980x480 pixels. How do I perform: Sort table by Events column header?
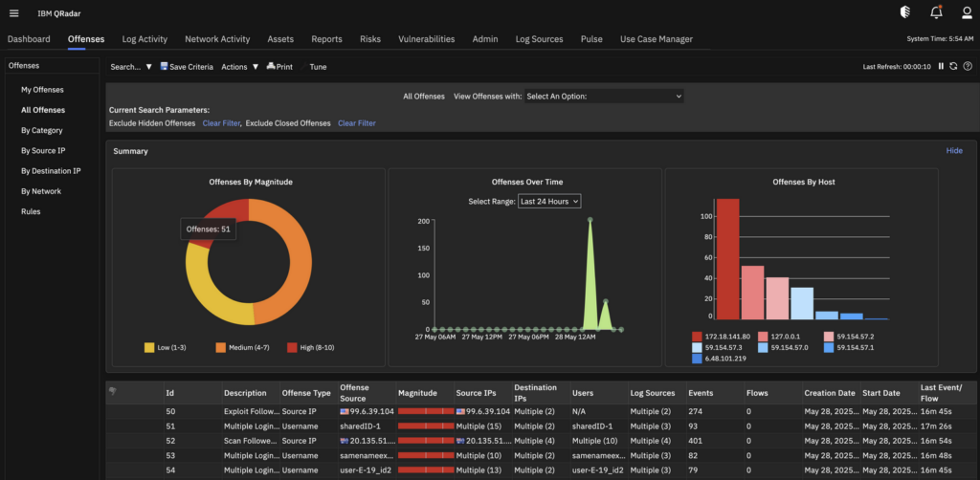pos(701,393)
